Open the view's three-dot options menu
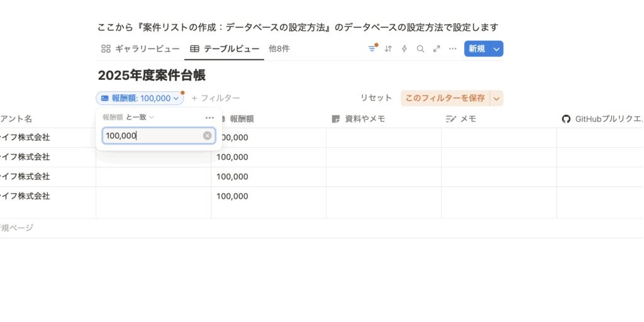Image resolution: width=644 pixels, height=322 pixels. (452, 49)
